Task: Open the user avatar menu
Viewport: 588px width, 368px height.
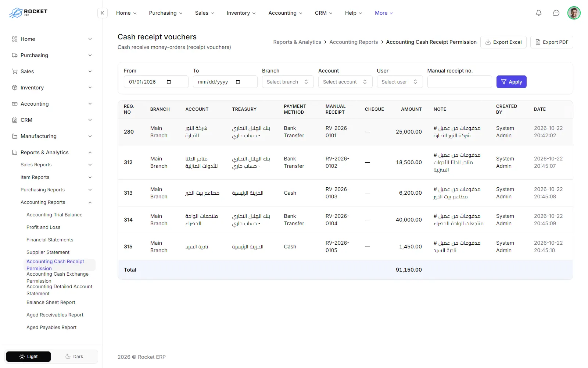Action: [574, 13]
